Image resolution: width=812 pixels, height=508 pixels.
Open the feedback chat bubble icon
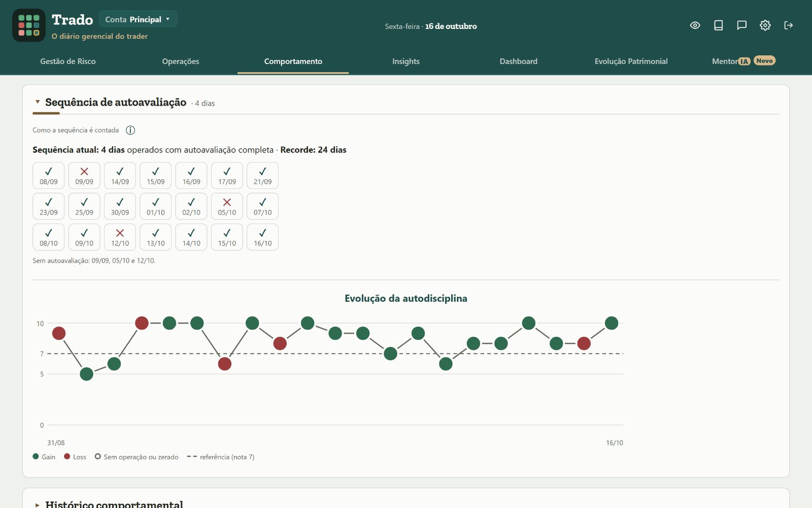[742, 25]
